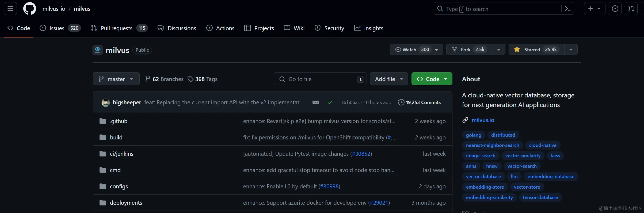View the 368 Tags link
The width and height of the screenshot is (644, 213).
point(203,79)
